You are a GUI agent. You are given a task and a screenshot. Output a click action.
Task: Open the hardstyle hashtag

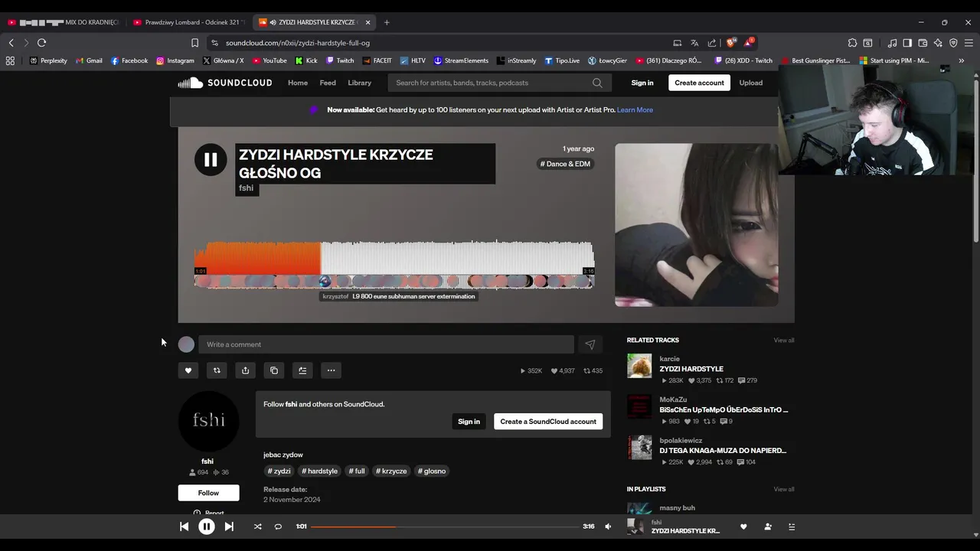coord(319,471)
